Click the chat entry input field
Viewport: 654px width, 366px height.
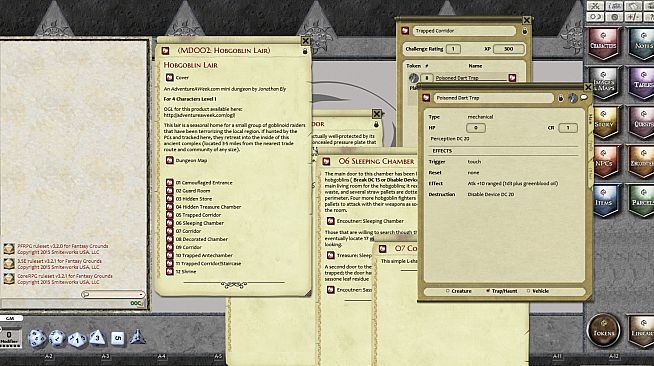tap(113, 294)
